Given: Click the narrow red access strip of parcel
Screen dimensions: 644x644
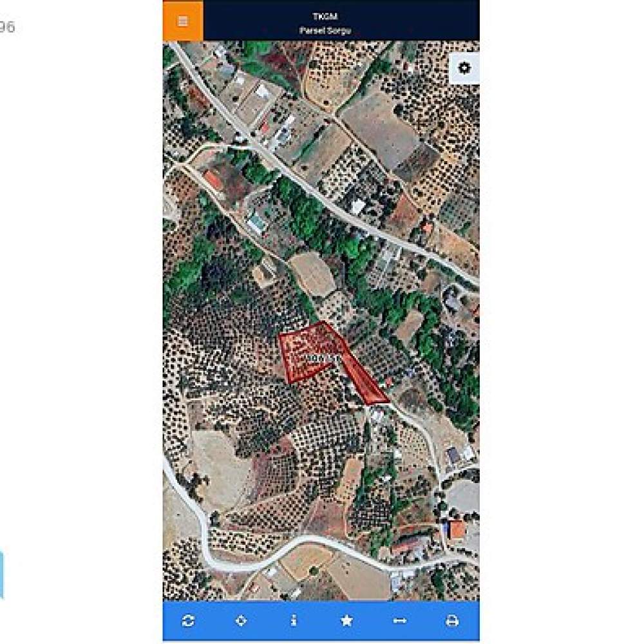Looking at the screenshot, I should [x=365, y=379].
